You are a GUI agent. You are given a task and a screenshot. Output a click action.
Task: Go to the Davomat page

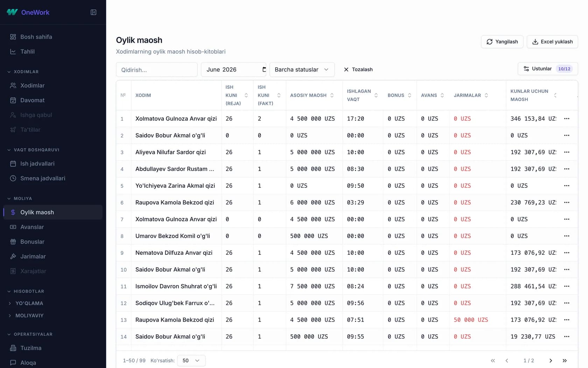tap(32, 100)
